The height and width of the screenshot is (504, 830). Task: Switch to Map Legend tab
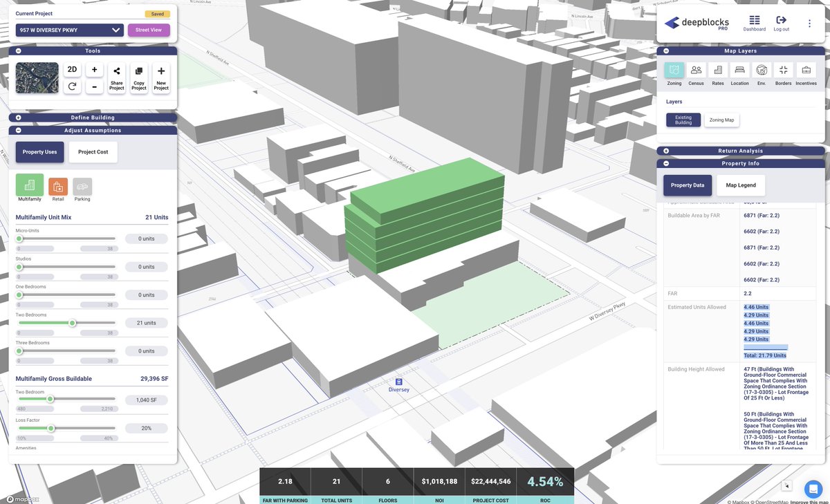tap(741, 185)
